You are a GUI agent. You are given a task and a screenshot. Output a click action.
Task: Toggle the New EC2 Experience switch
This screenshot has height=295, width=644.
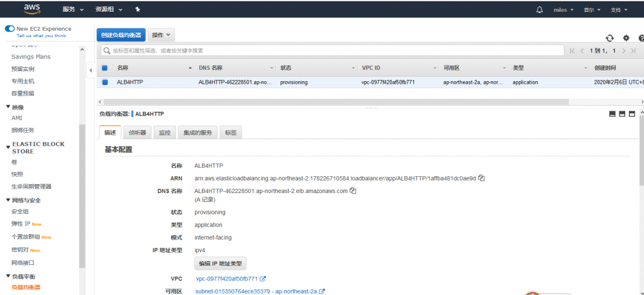9,29
